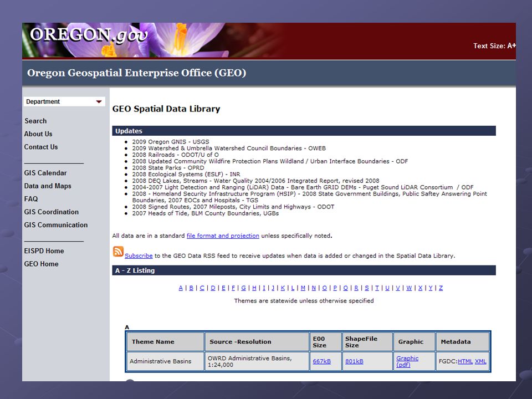Jump to letter T listing
This screenshot has height=399, width=532.
tap(377, 288)
